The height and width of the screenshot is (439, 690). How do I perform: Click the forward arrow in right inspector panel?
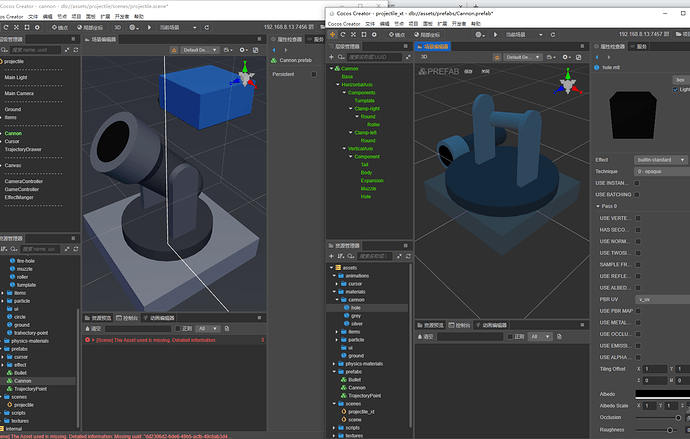coord(609,57)
